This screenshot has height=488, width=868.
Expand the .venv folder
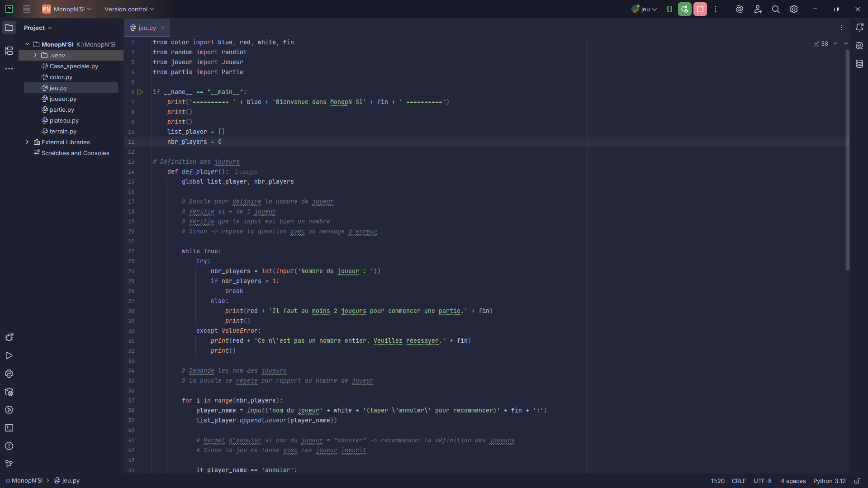tap(35, 55)
